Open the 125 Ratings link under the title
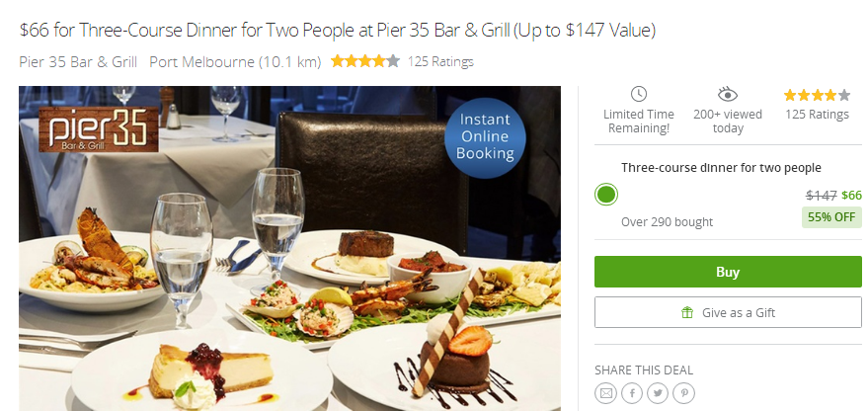868x411 pixels. (x=440, y=61)
